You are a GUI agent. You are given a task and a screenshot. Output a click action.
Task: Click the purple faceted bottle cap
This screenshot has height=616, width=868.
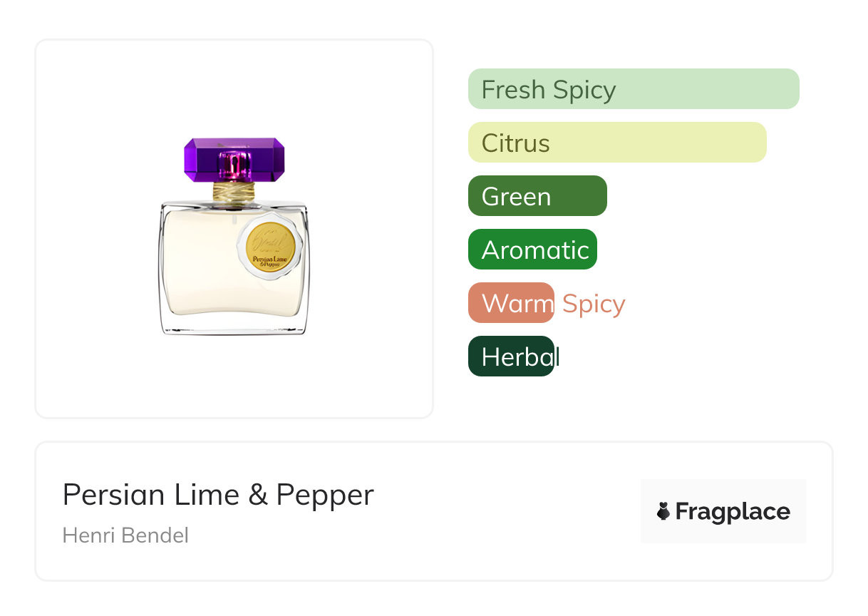click(x=234, y=158)
